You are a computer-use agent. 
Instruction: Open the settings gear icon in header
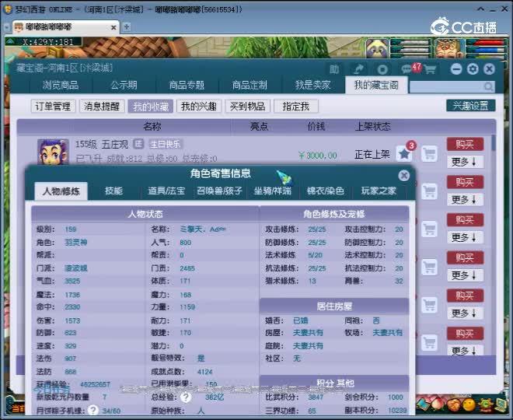473,69
